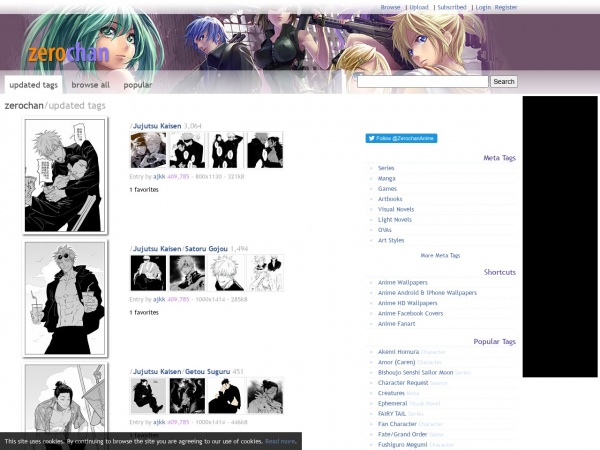The width and height of the screenshot is (600, 450).
Task: Open first small thumbnail in Jujutsu Kaisen row
Action: click(x=148, y=150)
